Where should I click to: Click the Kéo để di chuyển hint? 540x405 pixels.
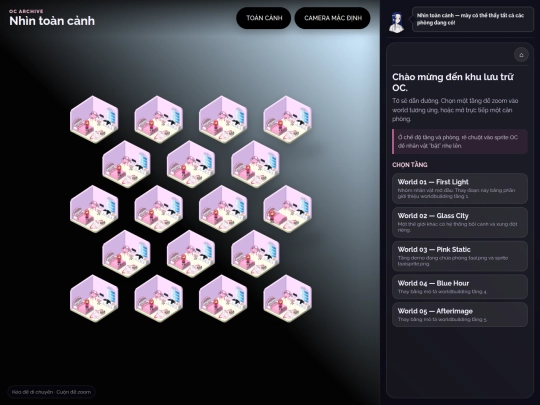51,392
